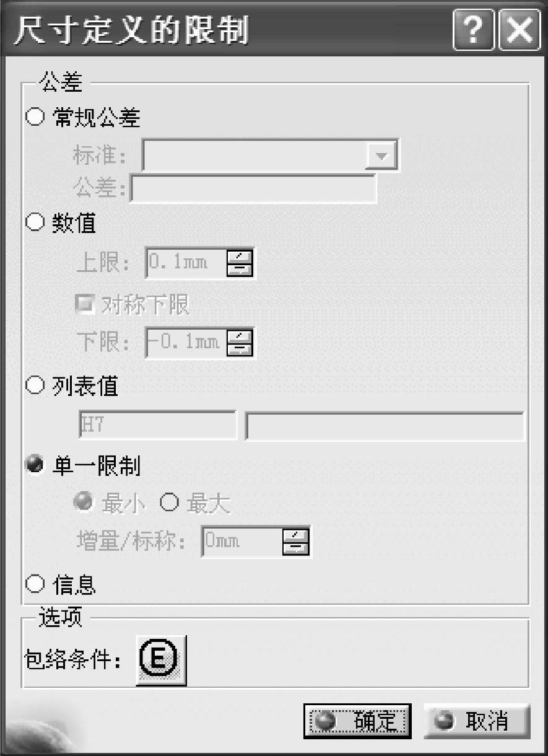Click the 确定 button
Screen dimensions: 548x756
coord(357,721)
